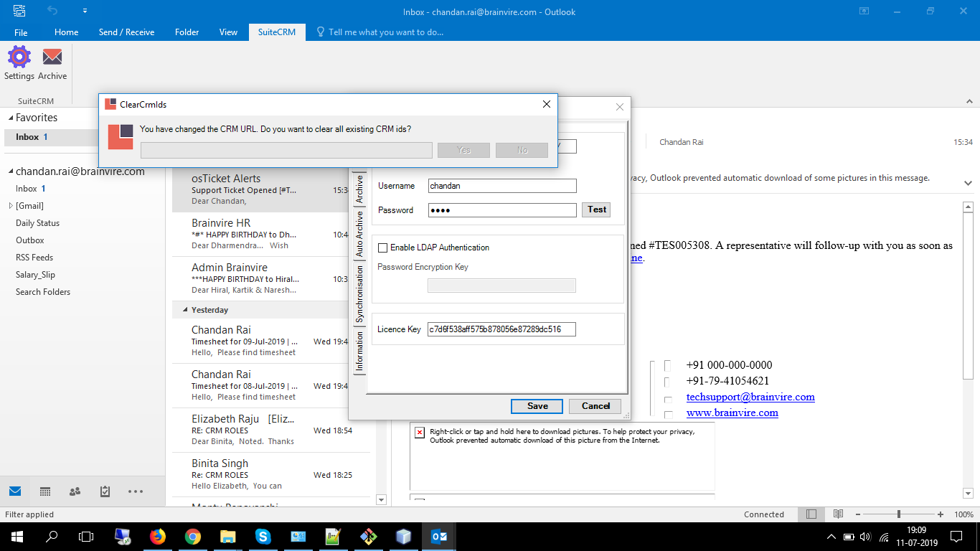Image resolution: width=980 pixels, height=551 pixels.
Task: Click the zoom out minus icon
Action: pos(857,514)
